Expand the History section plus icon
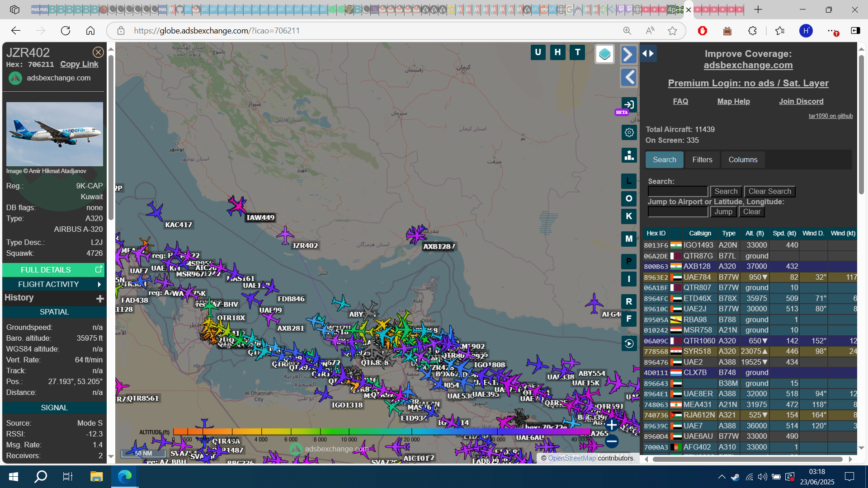Screen dimensions: 868x488 click(x=100, y=299)
